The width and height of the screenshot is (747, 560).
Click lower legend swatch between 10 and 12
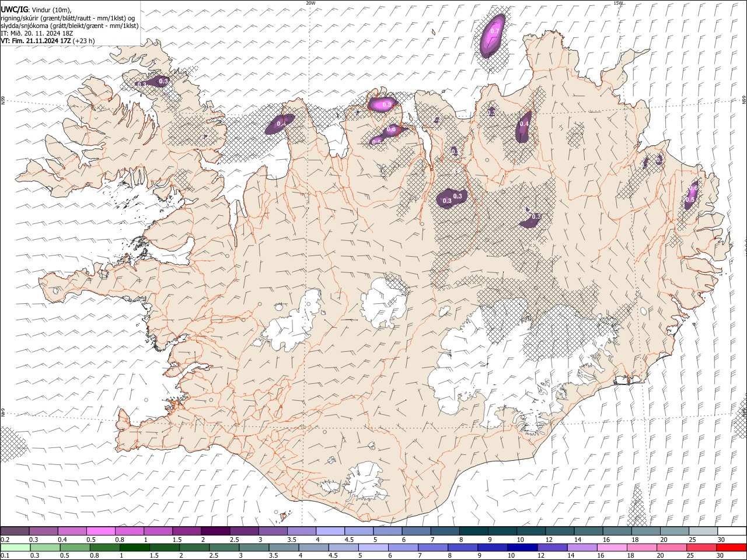point(522,547)
